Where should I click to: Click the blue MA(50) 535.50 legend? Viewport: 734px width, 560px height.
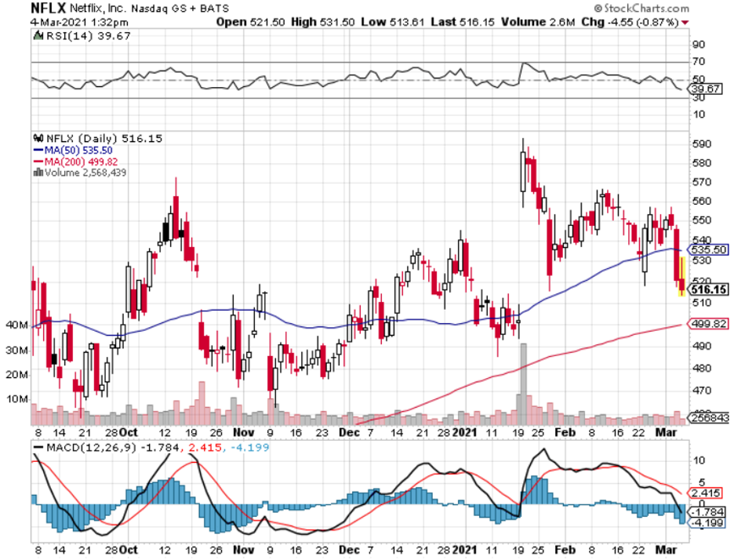pos(73,151)
